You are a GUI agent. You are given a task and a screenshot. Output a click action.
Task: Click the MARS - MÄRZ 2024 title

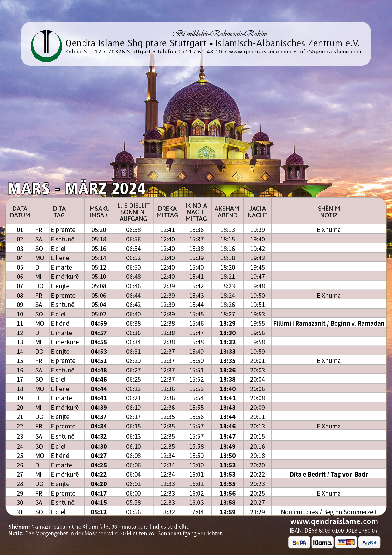[x=76, y=189]
